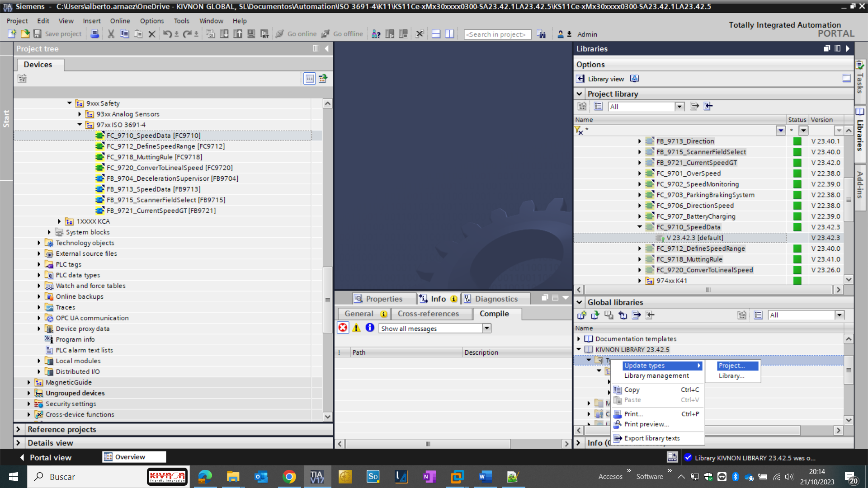Toggle the warnings filter button

click(356, 328)
